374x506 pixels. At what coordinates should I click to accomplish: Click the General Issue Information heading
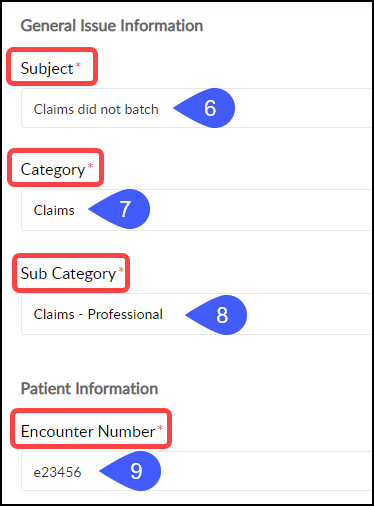[112, 26]
